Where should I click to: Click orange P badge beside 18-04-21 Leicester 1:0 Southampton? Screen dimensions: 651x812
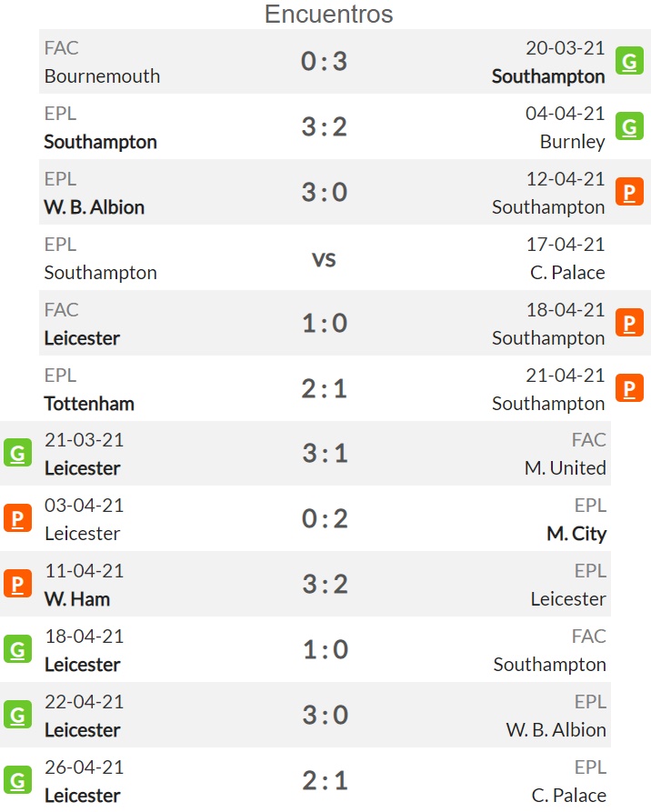(629, 323)
